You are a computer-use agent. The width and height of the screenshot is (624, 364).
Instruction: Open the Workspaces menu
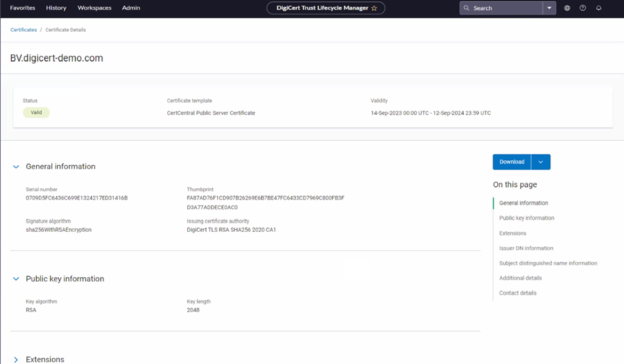pyautogui.click(x=94, y=8)
